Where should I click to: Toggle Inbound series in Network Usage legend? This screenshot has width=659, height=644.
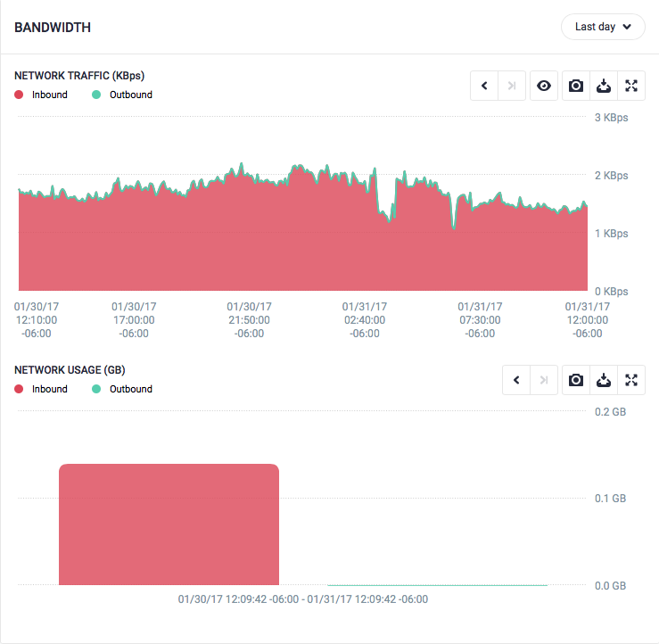click(41, 389)
